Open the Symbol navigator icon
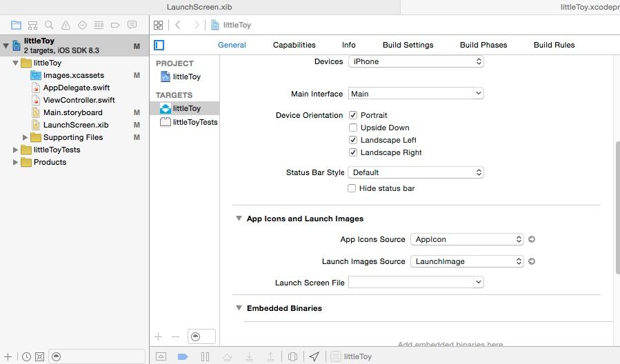The height and width of the screenshot is (364, 620). (x=33, y=25)
